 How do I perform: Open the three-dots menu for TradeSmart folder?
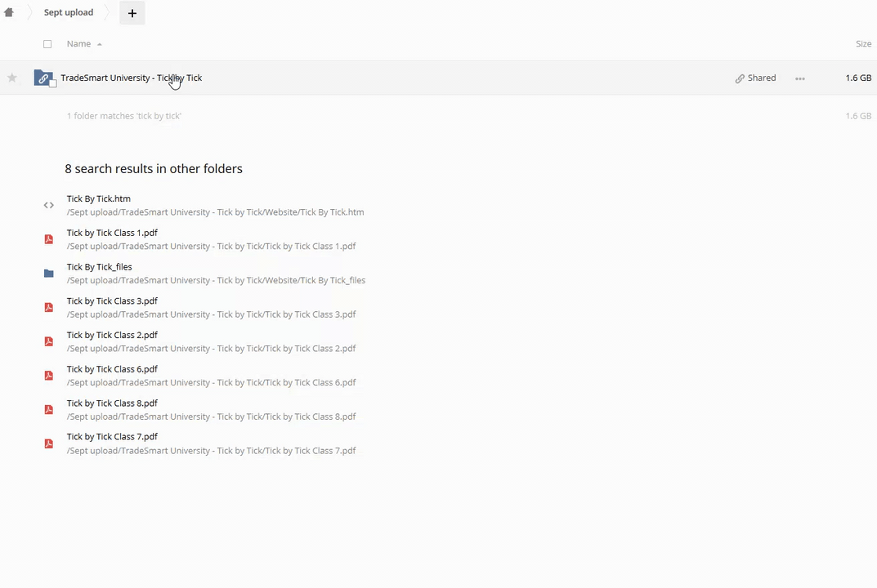coord(799,78)
